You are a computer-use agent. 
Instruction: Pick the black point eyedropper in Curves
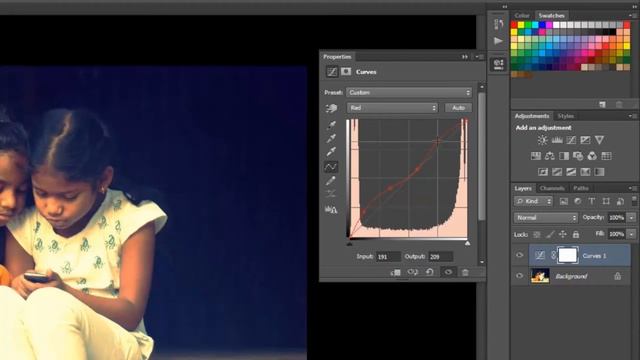pos(331,125)
